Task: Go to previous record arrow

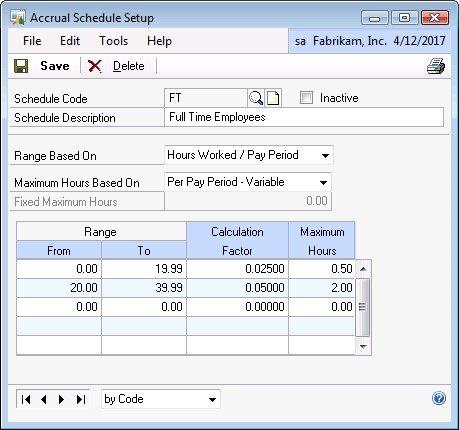Action: (44, 399)
